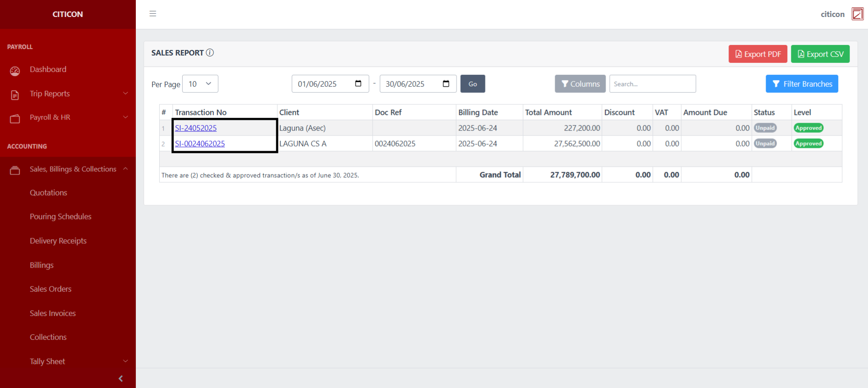Click the hamburger menu icon
Image resolution: width=868 pixels, height=388 pixels.
[153, 14]
